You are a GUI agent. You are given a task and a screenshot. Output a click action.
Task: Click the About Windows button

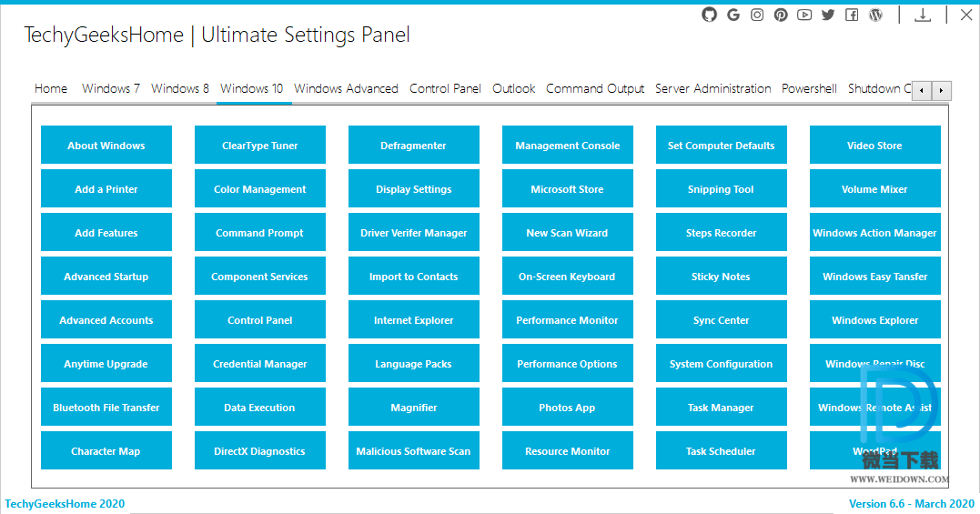pos(106,145)
